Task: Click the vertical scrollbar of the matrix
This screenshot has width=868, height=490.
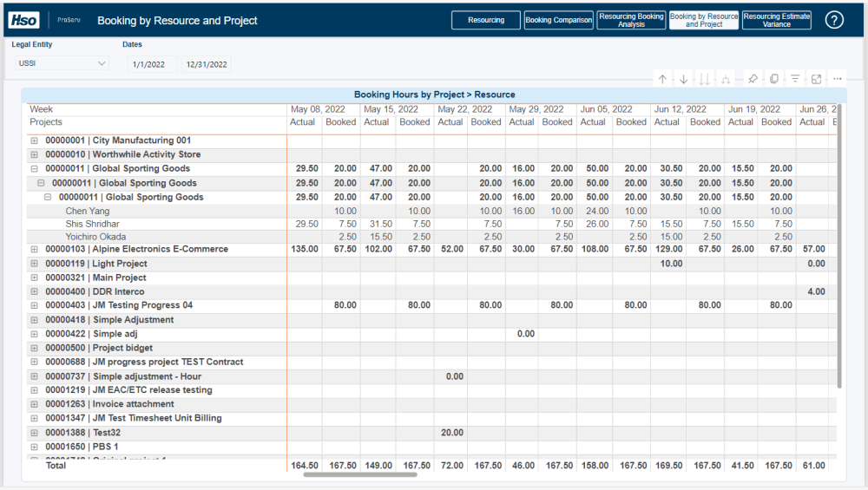Action: (839, 246)
